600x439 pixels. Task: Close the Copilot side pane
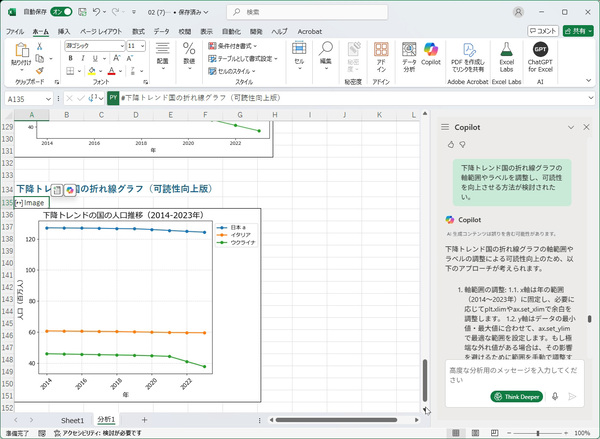point(586,128)
